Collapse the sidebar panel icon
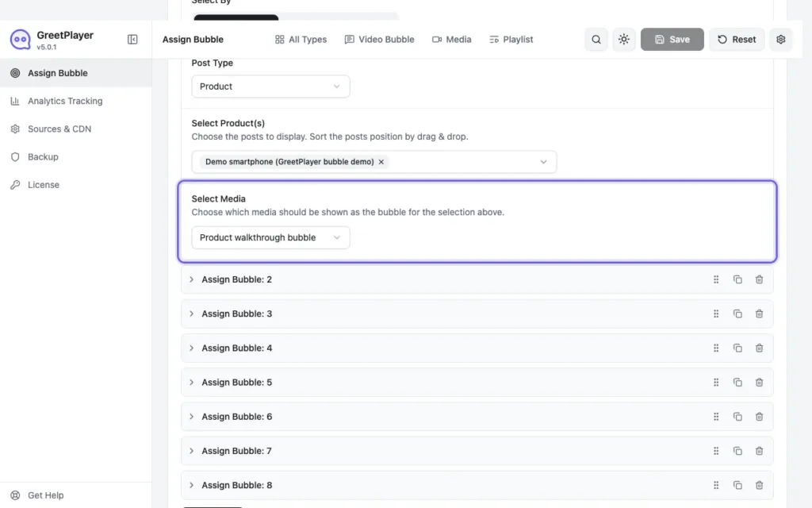Viewport: 812px width, 508px height. tap(132, 40)
